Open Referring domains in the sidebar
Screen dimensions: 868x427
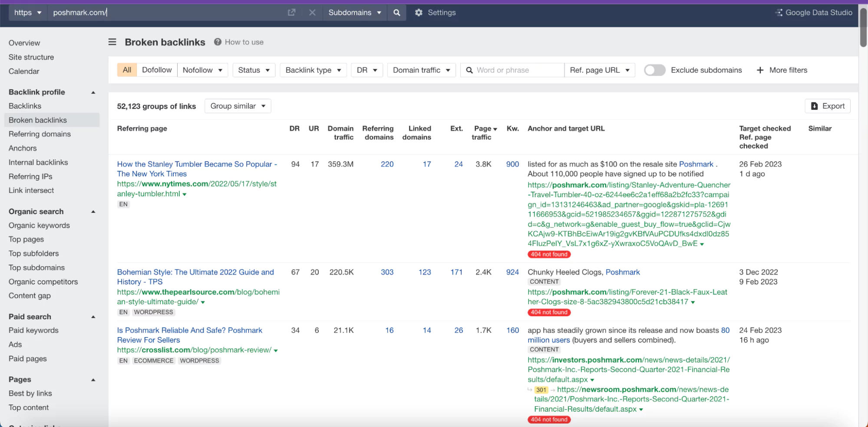coord(40,134)
